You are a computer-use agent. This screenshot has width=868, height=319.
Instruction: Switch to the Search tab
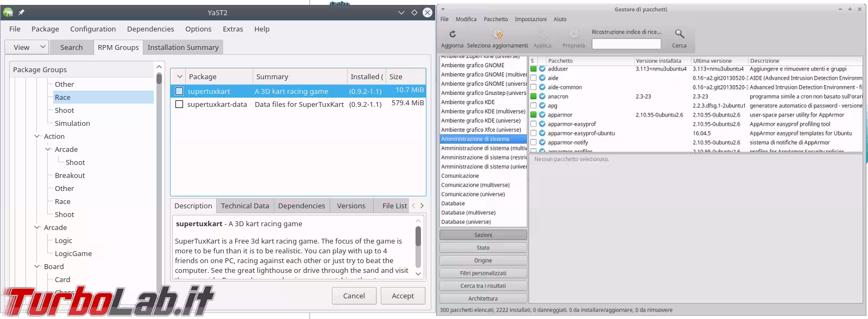(72, 47)
